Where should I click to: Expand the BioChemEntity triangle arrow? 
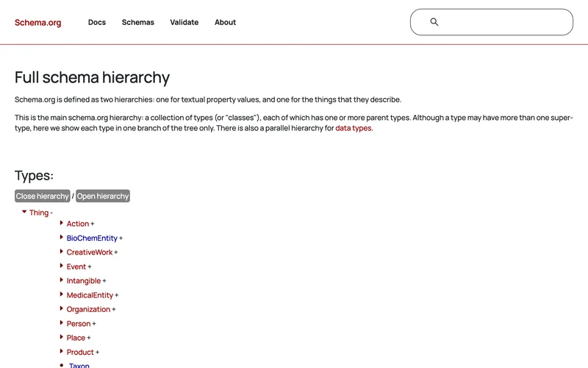point(62,237)
